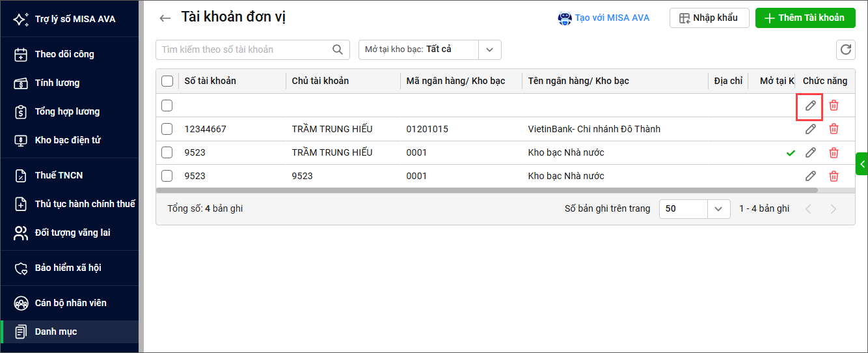Go to next page arrow in pagination
The width and height of the screenshot is (868, 353).
(x=833, y=209)
